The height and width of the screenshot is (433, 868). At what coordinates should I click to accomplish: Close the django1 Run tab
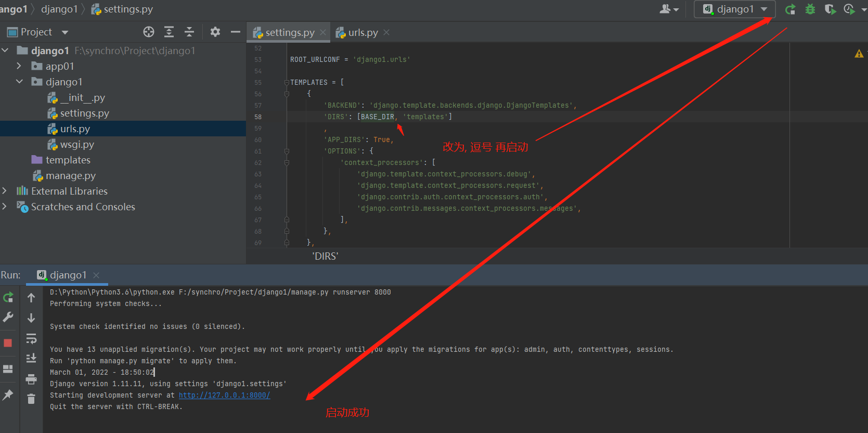tap(96, 275)
